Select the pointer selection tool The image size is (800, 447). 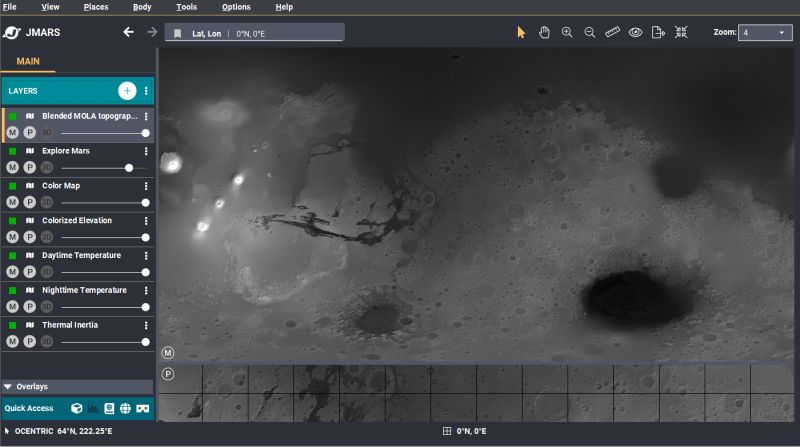click(x=521, y=33)
